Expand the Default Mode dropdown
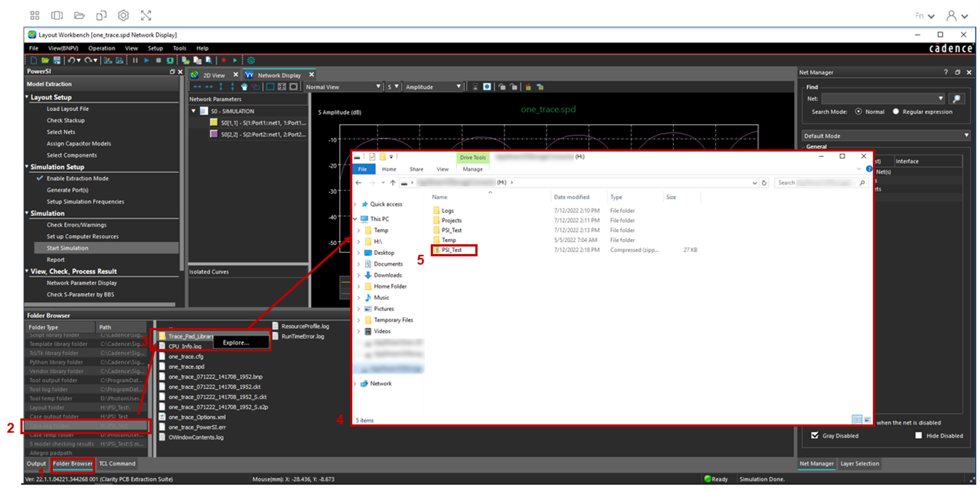This screenshot has width=980, height=490. point(886,136)
